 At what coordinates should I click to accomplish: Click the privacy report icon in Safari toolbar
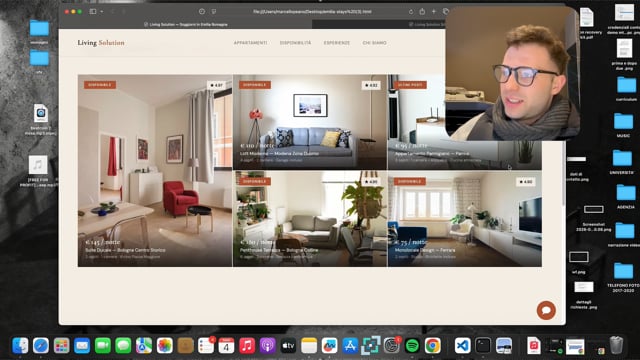[202, 11]
